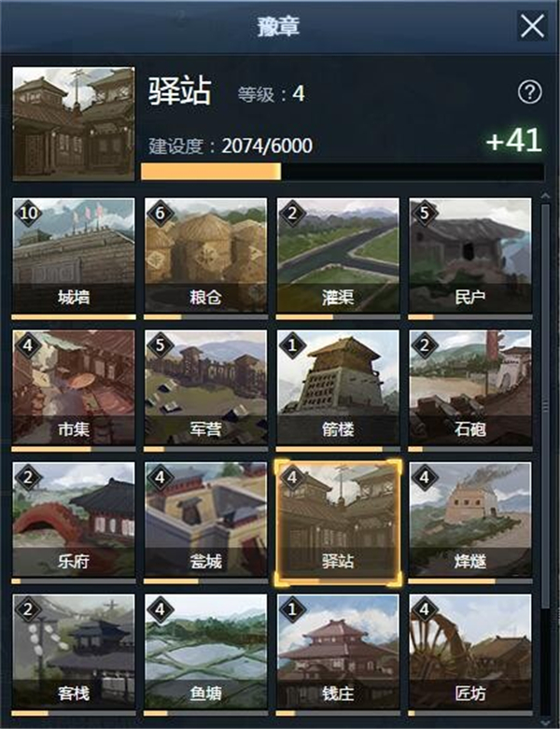This screenshot has width=560, height=729.
Task: Select the 匠坊 workshop building tile
Action: coord(470,652)
